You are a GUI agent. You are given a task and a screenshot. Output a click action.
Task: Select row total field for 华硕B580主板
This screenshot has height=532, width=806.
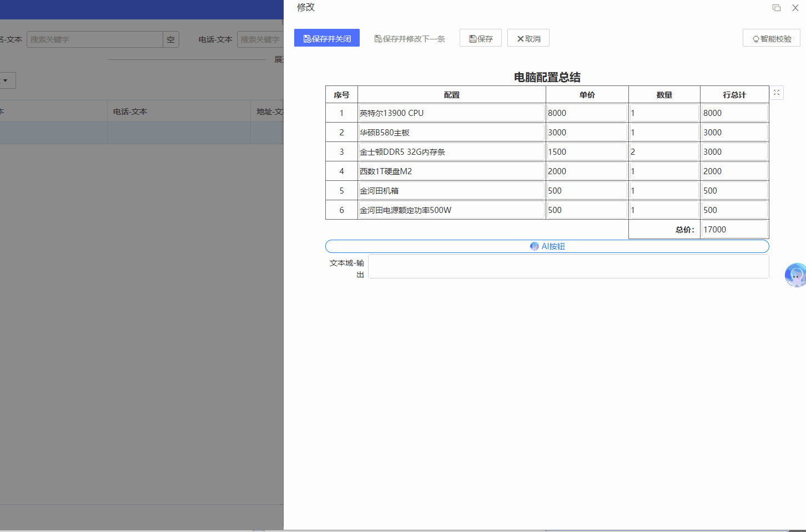coord(734,133)
